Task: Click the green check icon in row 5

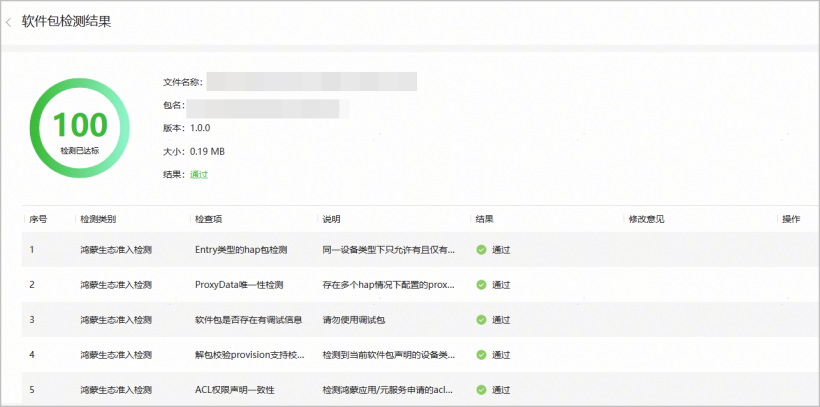Action: (481, 390)
